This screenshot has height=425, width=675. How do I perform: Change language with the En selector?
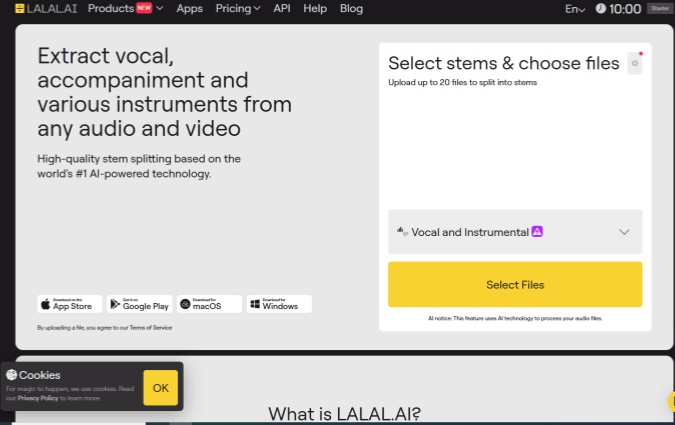[575, 9]
